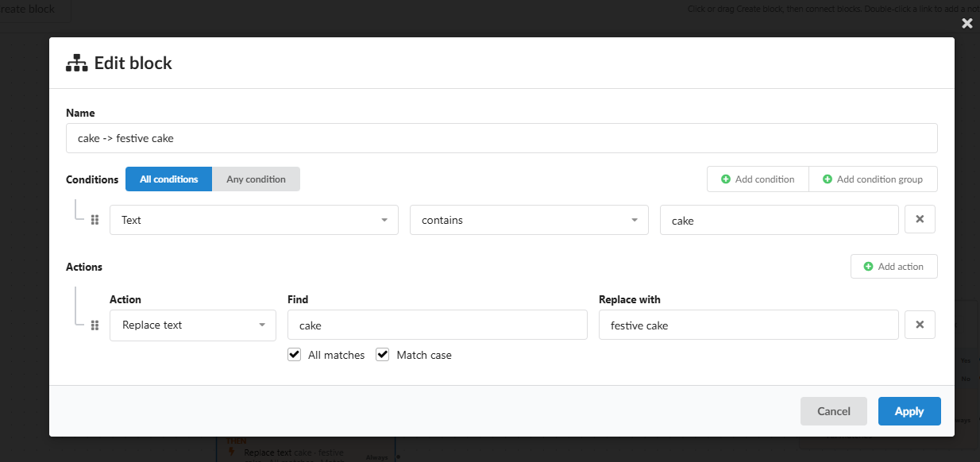Delete the Replace text action with X
Viewport: 980px width, 462px height.
920,325
